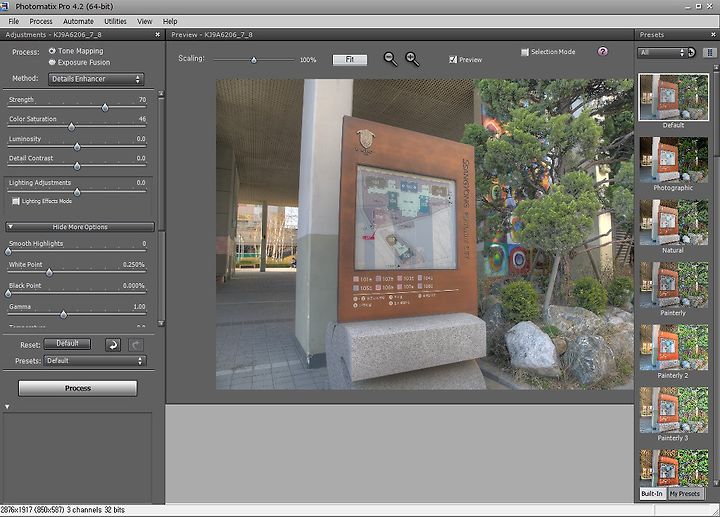This screenshot has width=720, height=517.
Task: Switch to the Built-In presets tab
Action: (x=652, y=494)
